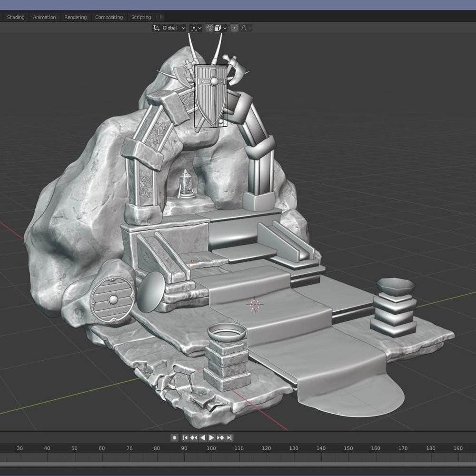This screenshot has height=476, width=476.
Task: Move playhead to frame 80
Action: [x=157, y=448]
